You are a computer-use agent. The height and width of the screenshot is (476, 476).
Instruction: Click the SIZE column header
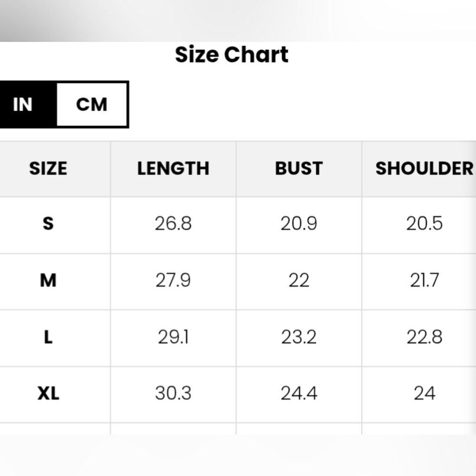click(48, 169)
